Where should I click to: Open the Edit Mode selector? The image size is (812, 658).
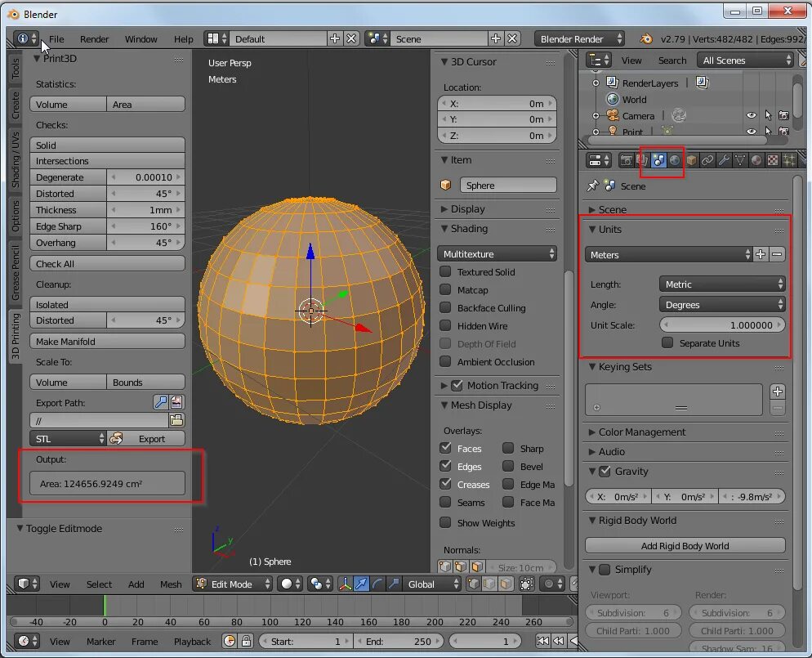click(233, 584)
